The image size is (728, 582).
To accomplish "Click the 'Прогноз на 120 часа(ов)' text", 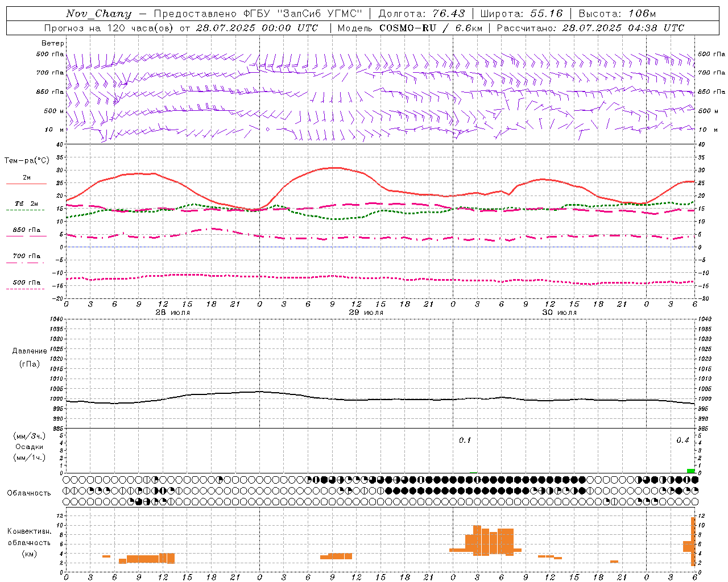I will point(109,28).
